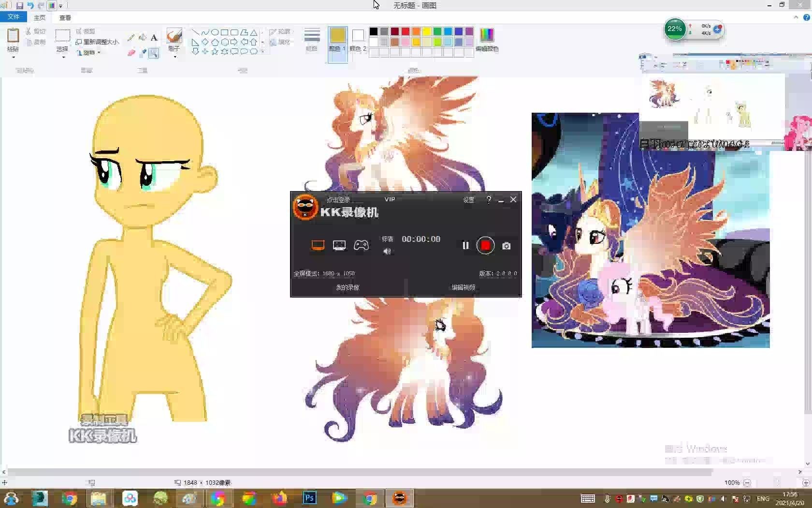The height and width of the screenshot is (508, 812).
Task: Open the file explorer taskbar icon
Action: [x=99, y=498]
